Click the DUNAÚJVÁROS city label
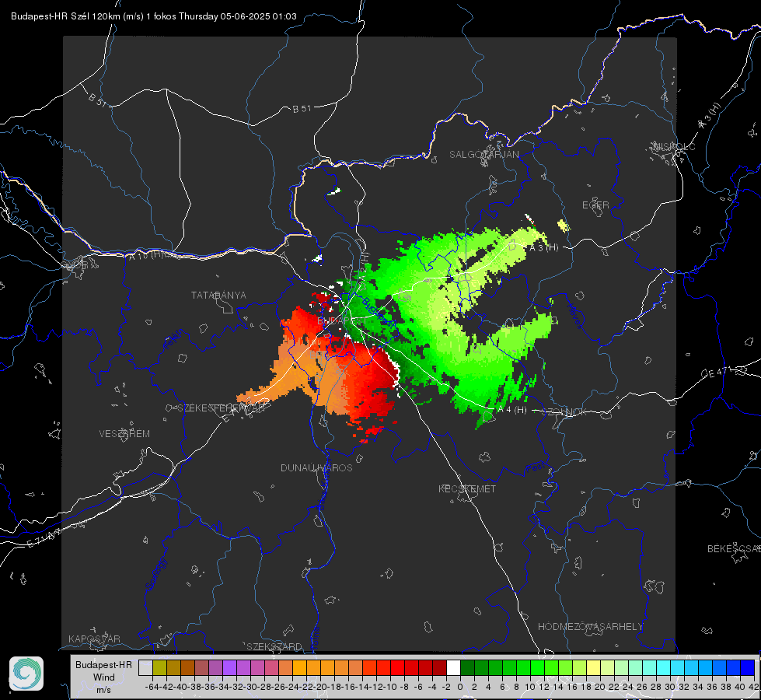Screen dimensions: 761x700 pos(316,467)
